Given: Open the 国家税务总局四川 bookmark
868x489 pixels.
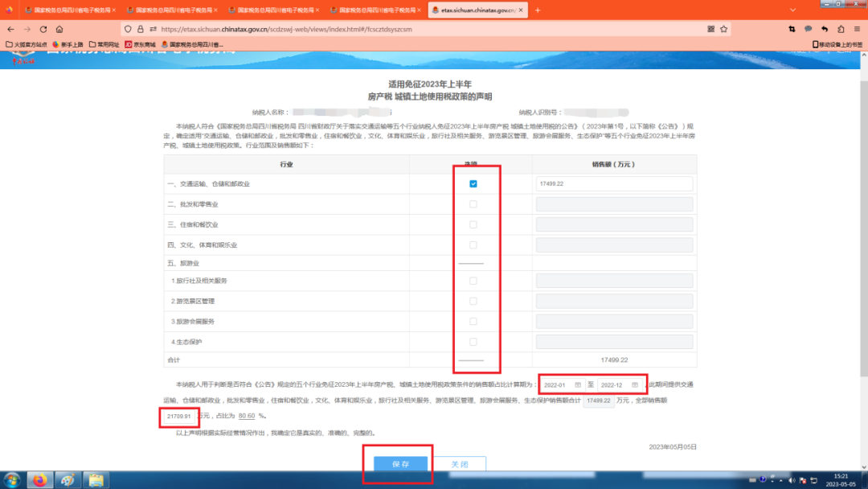Looking at the screenshot, I should [192, 44].
